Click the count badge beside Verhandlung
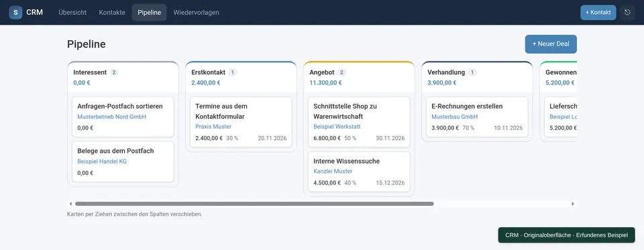Image resolution: width=644 pixels, height=250 pixels. 472,72
